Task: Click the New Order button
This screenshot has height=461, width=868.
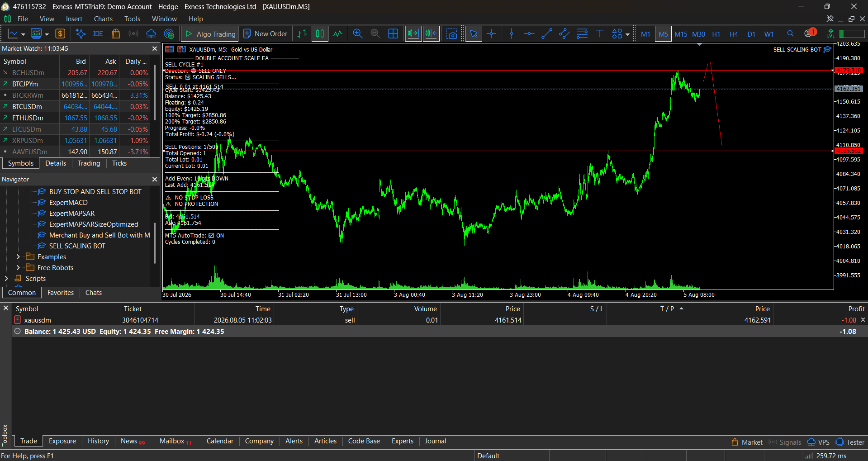Action: 266,34
